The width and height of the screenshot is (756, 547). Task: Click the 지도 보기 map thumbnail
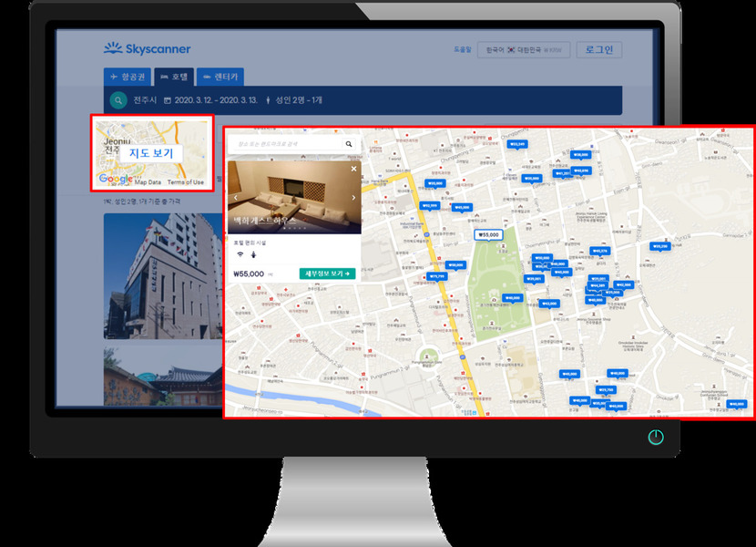tap(152, 153)
